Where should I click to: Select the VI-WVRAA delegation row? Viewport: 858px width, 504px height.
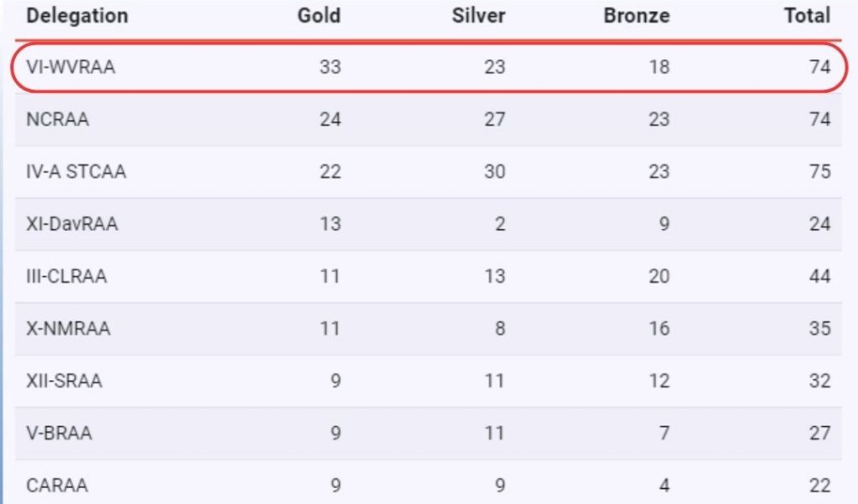[428, 67]
